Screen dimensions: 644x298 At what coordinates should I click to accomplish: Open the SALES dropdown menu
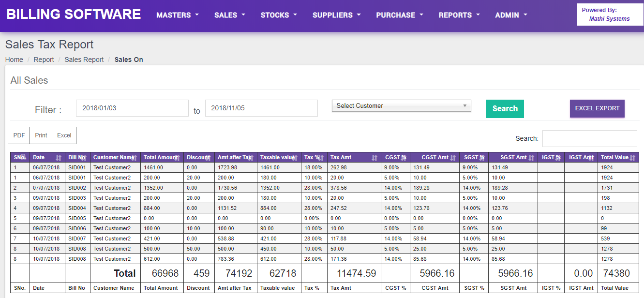(229, 15)
